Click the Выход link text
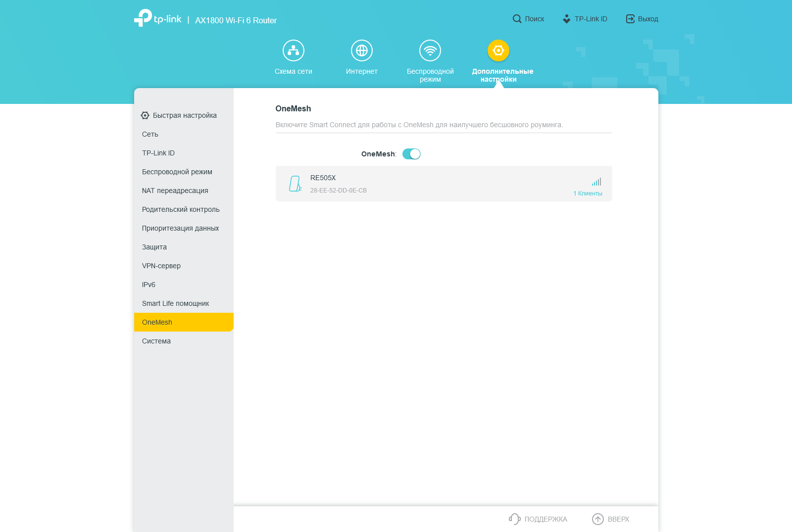792x532 pixels. (x=648, y=19)
